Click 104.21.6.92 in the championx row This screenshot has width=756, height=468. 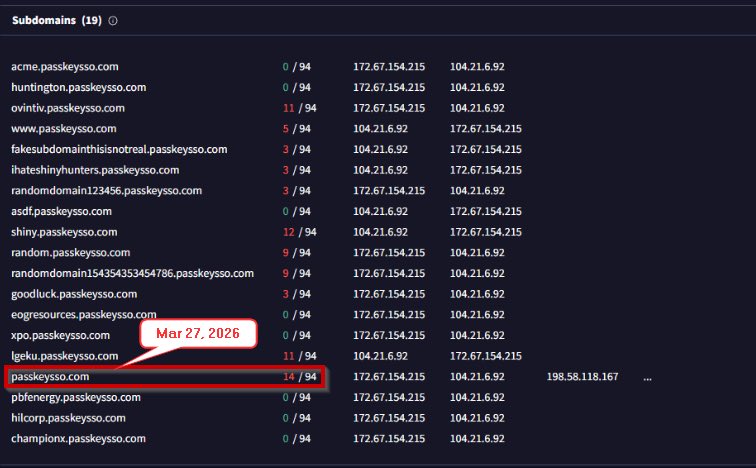477,439
